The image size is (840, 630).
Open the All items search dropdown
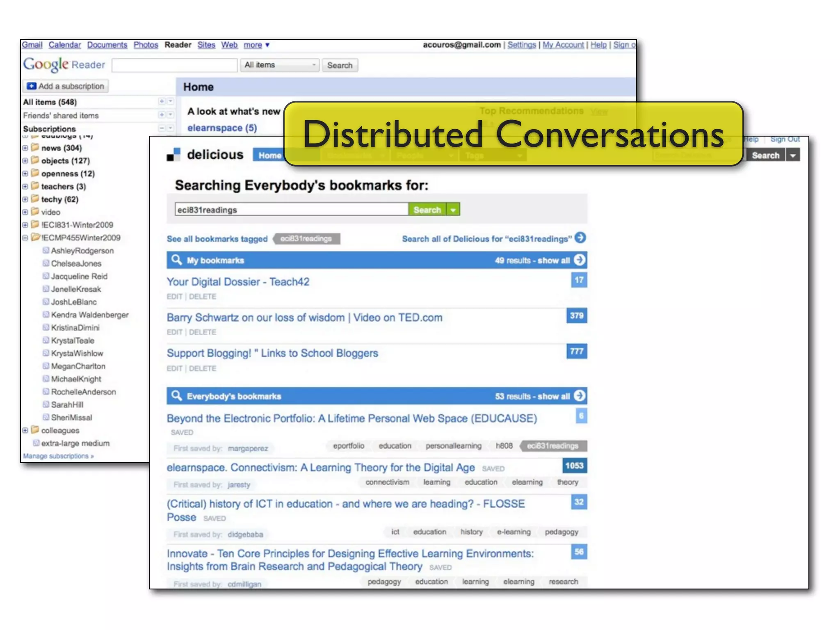280,65
